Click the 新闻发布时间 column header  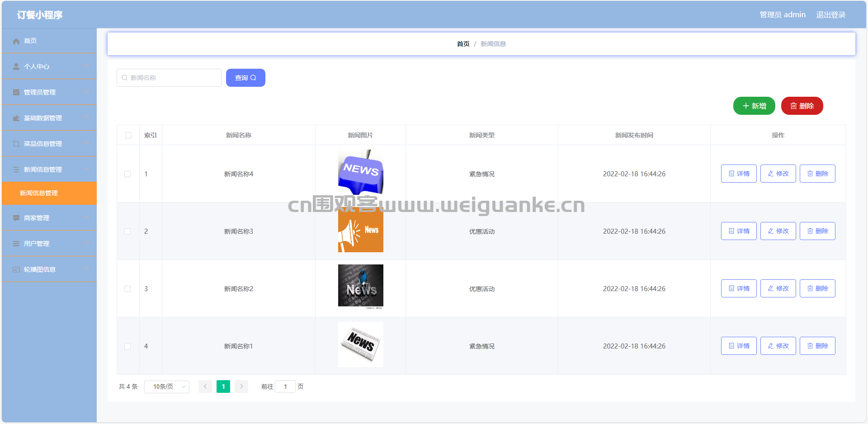pos(634,135)
